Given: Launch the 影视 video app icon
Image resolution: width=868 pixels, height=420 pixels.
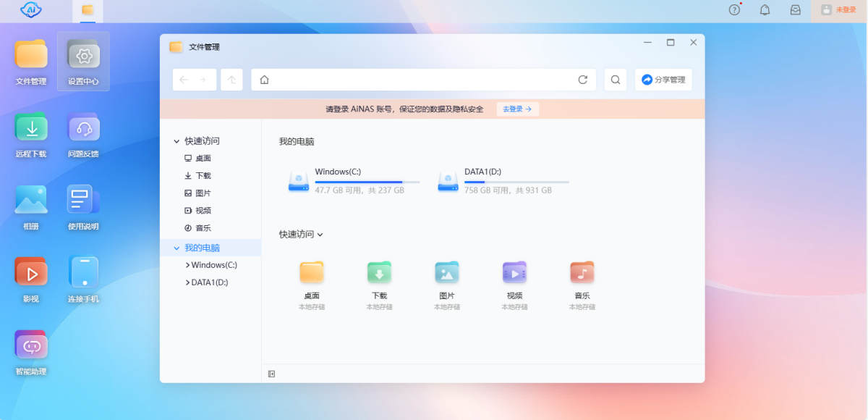Looking at the screenshot, I should pos(31,274).
